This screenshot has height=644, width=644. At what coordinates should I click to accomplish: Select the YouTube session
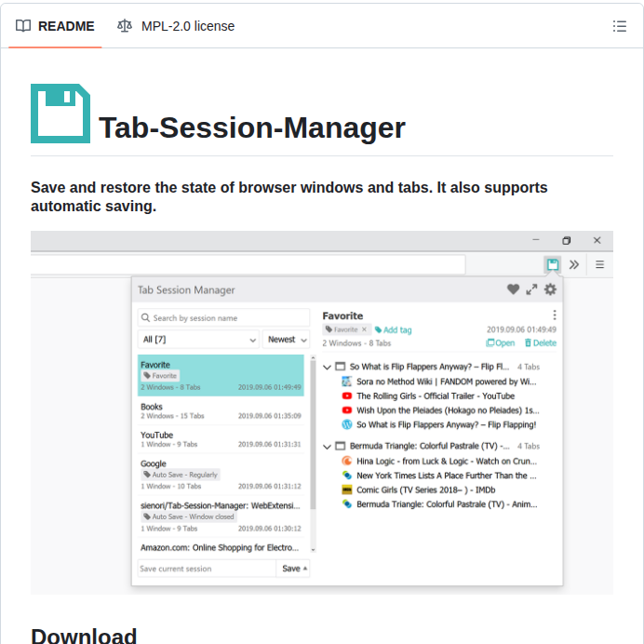tap(221, 439)
